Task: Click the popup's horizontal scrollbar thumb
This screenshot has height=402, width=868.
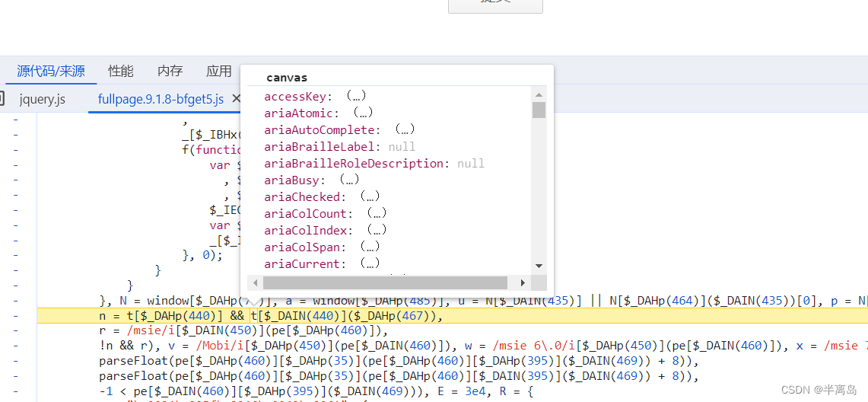Action: point(385,282)
